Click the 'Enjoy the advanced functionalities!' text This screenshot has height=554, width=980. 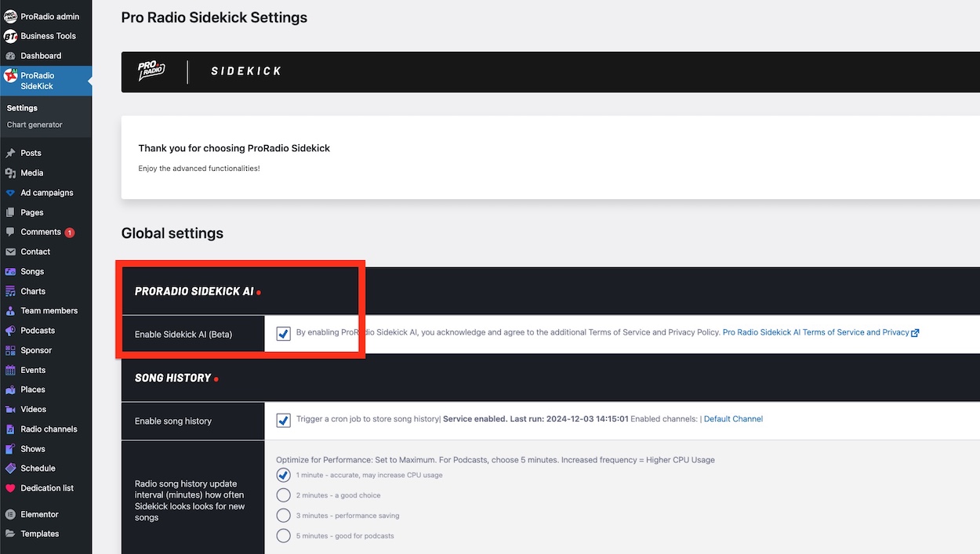199,168
